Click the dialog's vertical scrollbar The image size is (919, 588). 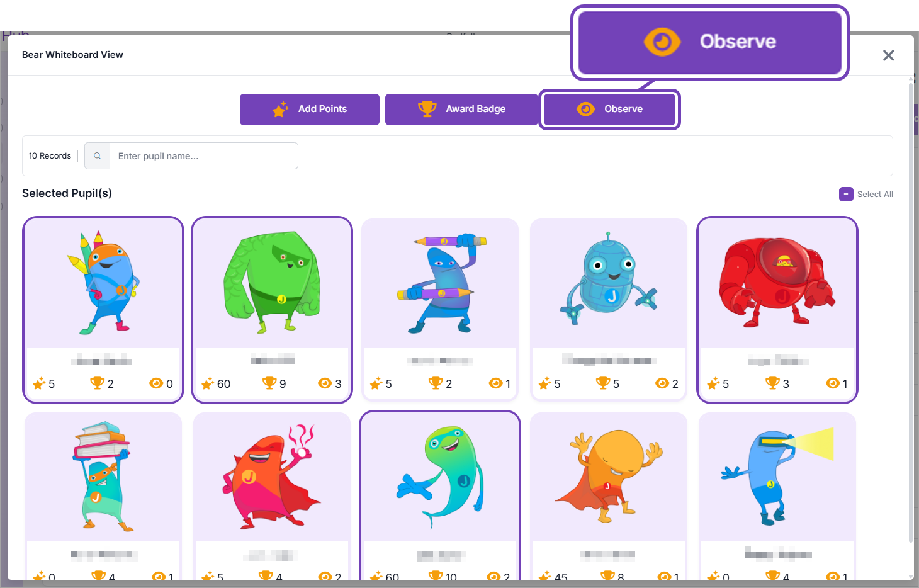tap(911, 308)
